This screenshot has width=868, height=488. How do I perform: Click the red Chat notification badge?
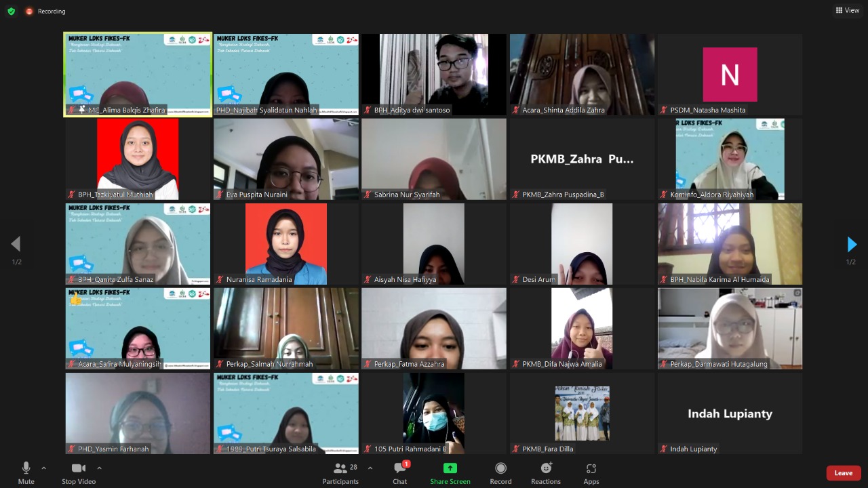click(406, 464)
